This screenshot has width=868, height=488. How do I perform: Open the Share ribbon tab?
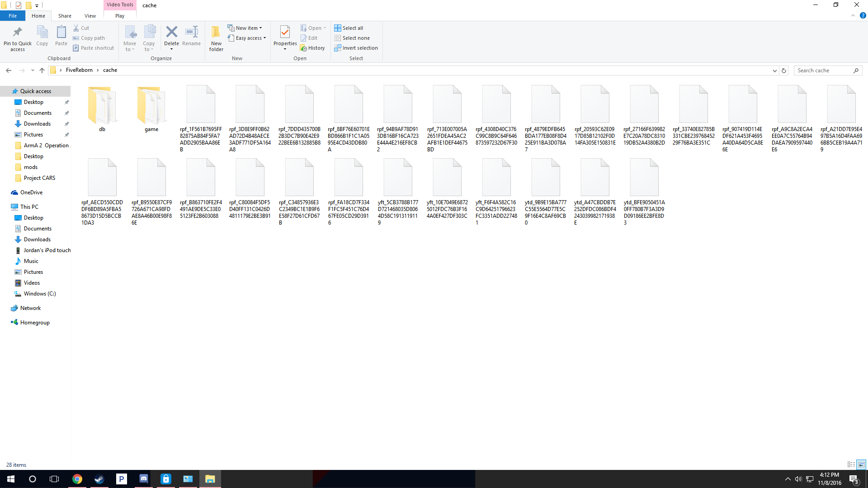(65, 16)
